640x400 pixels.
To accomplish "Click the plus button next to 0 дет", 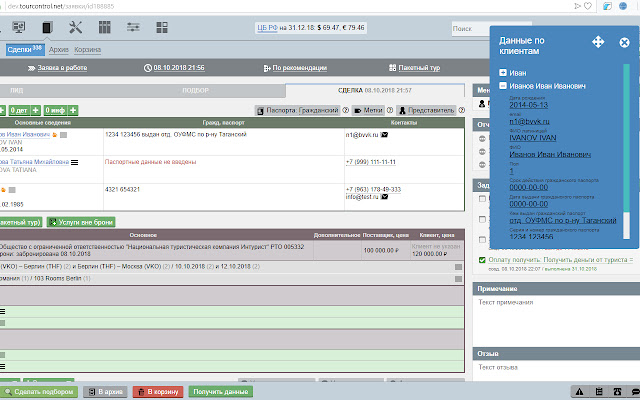I will [36, 110].
